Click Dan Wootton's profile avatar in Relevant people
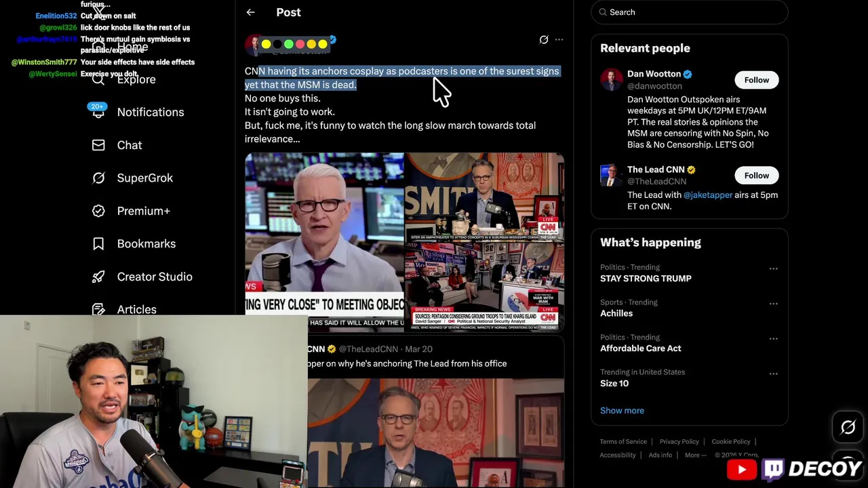The image size is (868, 488). 611,79
